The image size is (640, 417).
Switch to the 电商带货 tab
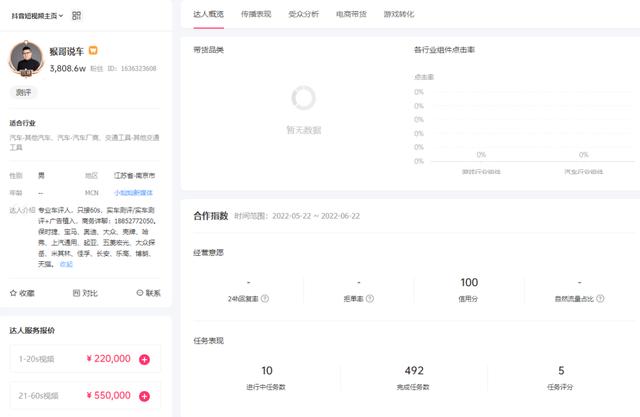pyautogui.click(x=351, y=14)
